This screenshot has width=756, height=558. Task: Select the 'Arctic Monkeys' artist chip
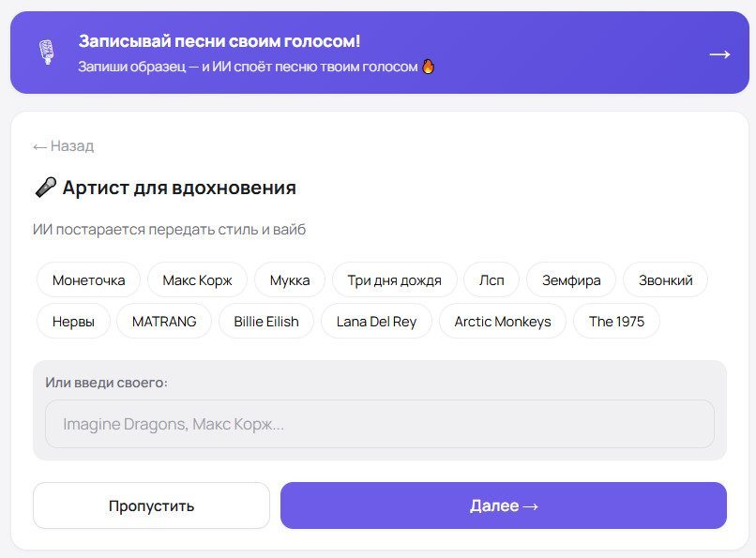click(x=503, y=322)
